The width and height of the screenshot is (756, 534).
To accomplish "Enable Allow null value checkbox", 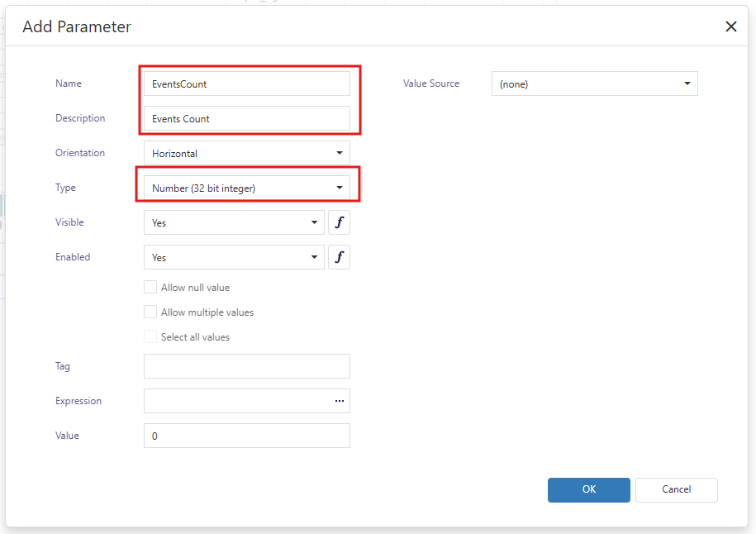I will tap(150, 288).
